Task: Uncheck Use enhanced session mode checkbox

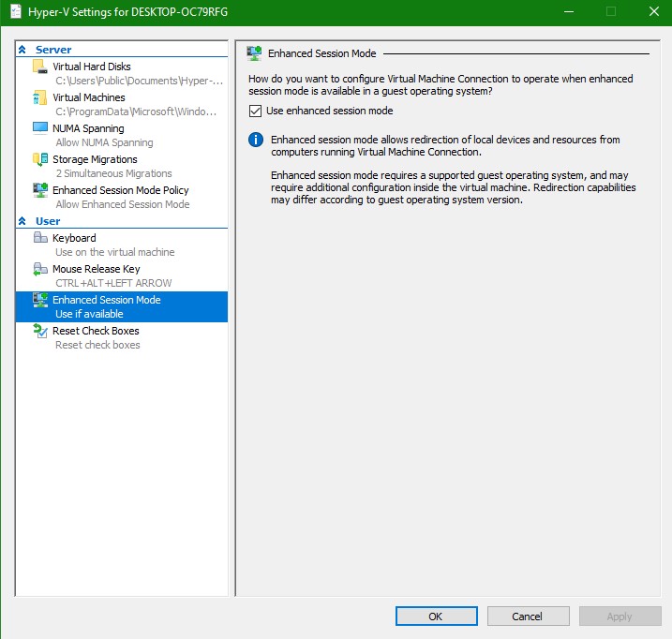Action: (x=256, y=111)
